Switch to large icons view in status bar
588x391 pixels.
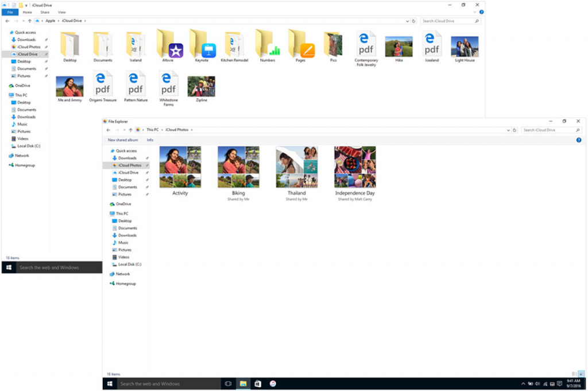(x=581, y=374)
